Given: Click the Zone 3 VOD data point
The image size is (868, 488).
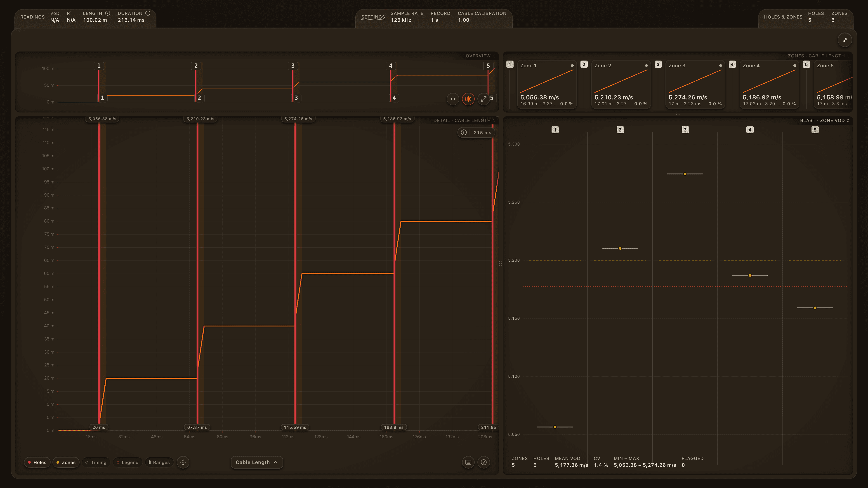Looking at the screenshot, I should click(685, 174).
